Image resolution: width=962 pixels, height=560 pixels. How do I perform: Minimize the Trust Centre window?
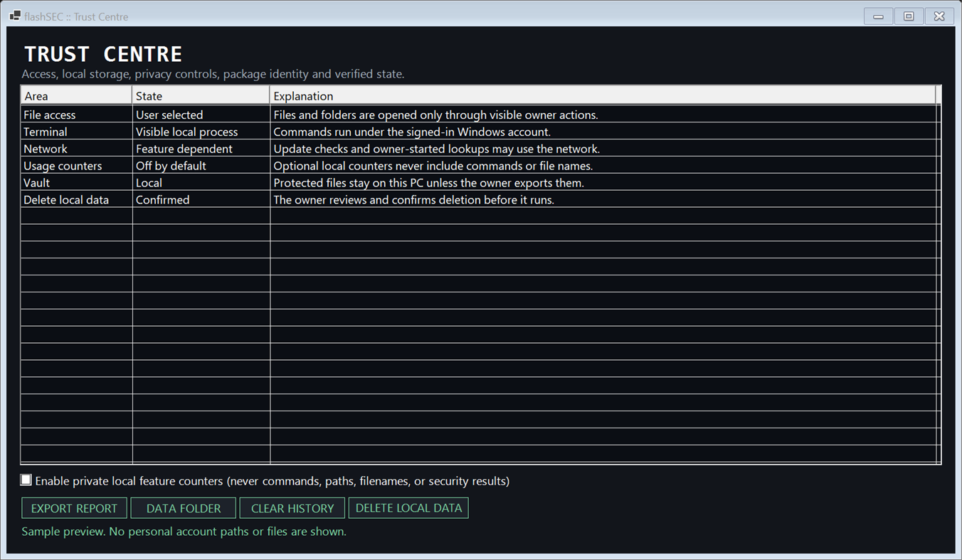pos(879,16)
